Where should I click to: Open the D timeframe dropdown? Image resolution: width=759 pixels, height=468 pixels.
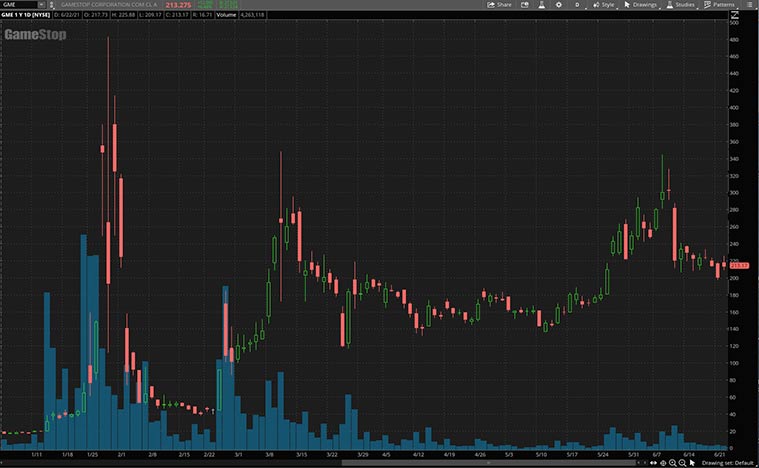(x=578, y=5)
